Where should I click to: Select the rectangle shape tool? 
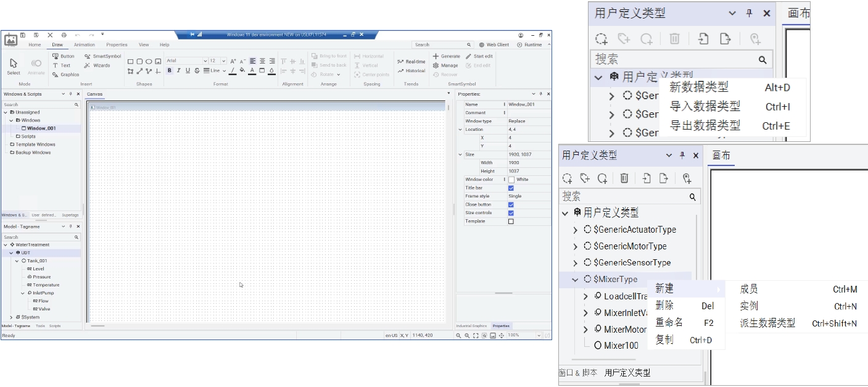point(131,61)
